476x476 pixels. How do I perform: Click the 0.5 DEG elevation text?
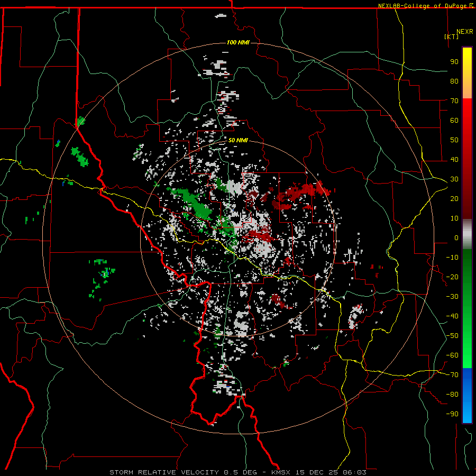coord(241,472)
